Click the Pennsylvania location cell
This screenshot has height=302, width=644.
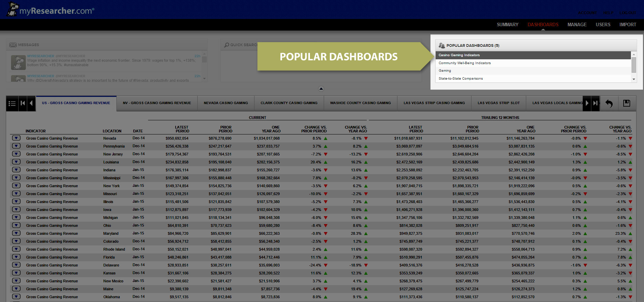[x=114, y=146]
